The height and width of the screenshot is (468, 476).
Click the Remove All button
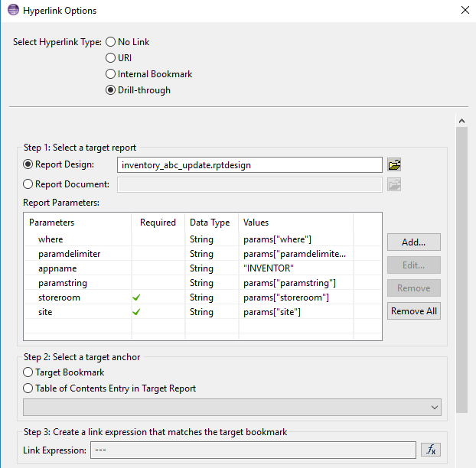click(x=414, y=311)
